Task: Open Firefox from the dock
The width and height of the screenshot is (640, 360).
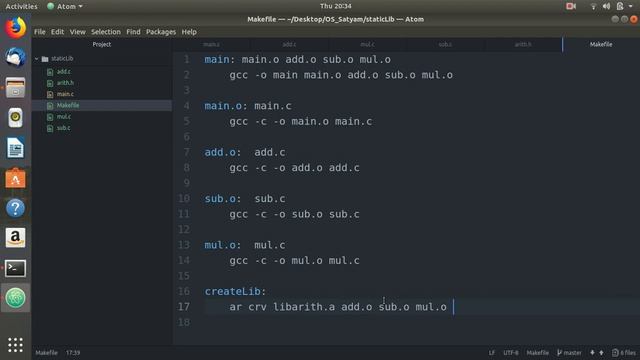Action: click(x=16, y=28)
